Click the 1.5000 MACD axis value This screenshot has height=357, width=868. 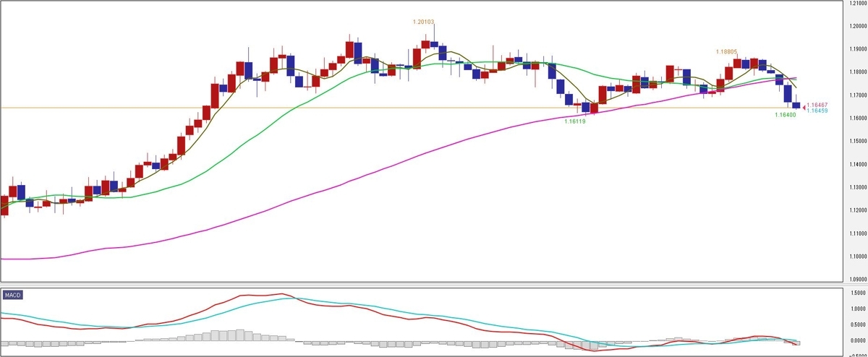[858, 293]
